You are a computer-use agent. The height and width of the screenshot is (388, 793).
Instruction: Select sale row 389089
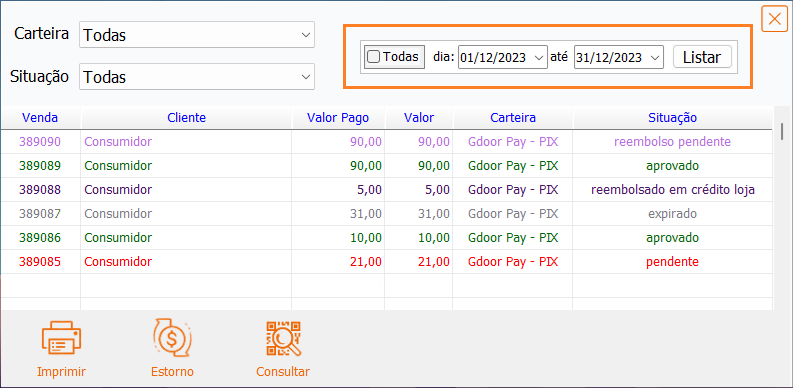(x=386, y=165)
